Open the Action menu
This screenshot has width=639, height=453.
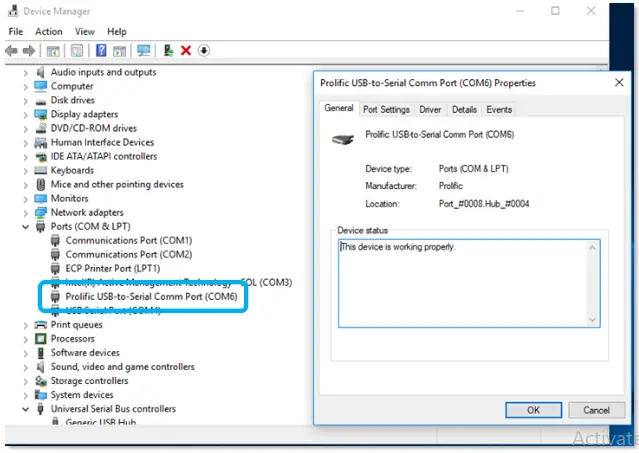coord(48,31)
